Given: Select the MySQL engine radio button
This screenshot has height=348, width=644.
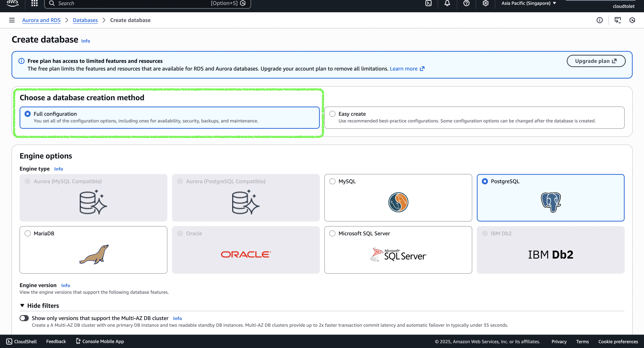Looking at the screenshot, I should 332,181.
